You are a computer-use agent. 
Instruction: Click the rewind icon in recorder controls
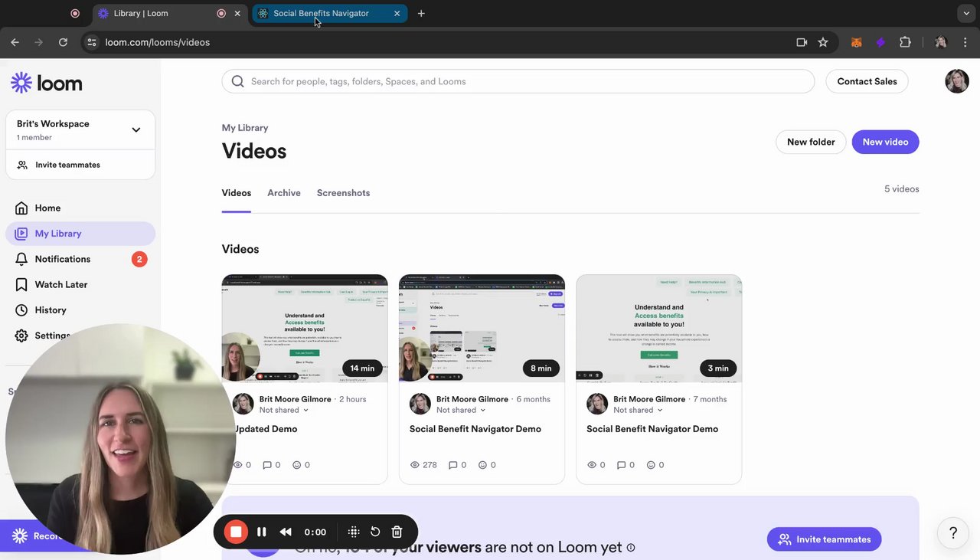pos(286,532)
